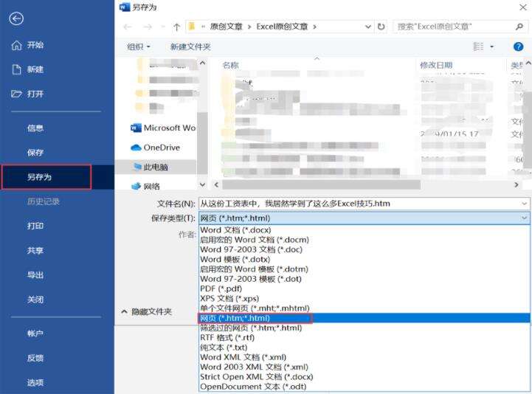The height and width of the screenshot is (394, 532).
Task: Select Microsoft Word in the navigation tree
Action: click(x=163, y=128)
